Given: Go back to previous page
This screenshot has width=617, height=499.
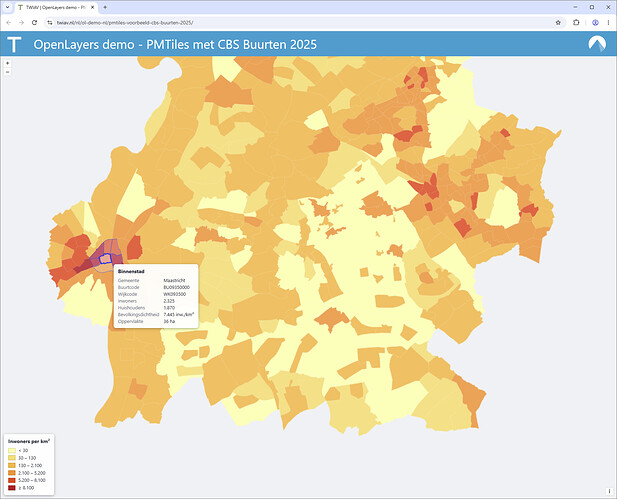Looking at the screenshot, I should tap(9, 23).
